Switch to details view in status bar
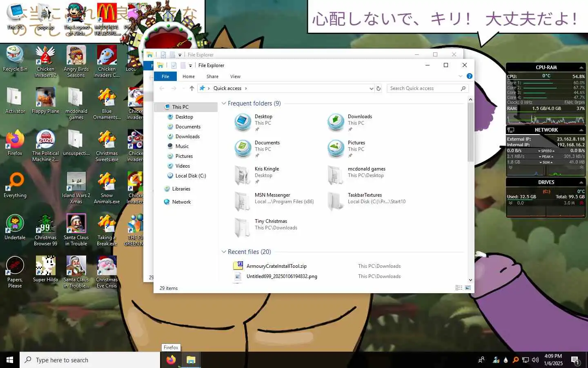 (x=459, y=288)
